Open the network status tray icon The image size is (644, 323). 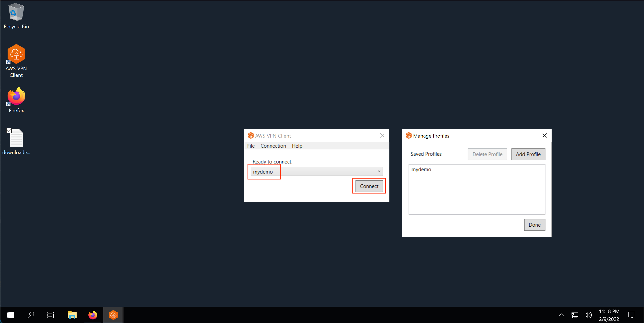[x=575, y=315]
